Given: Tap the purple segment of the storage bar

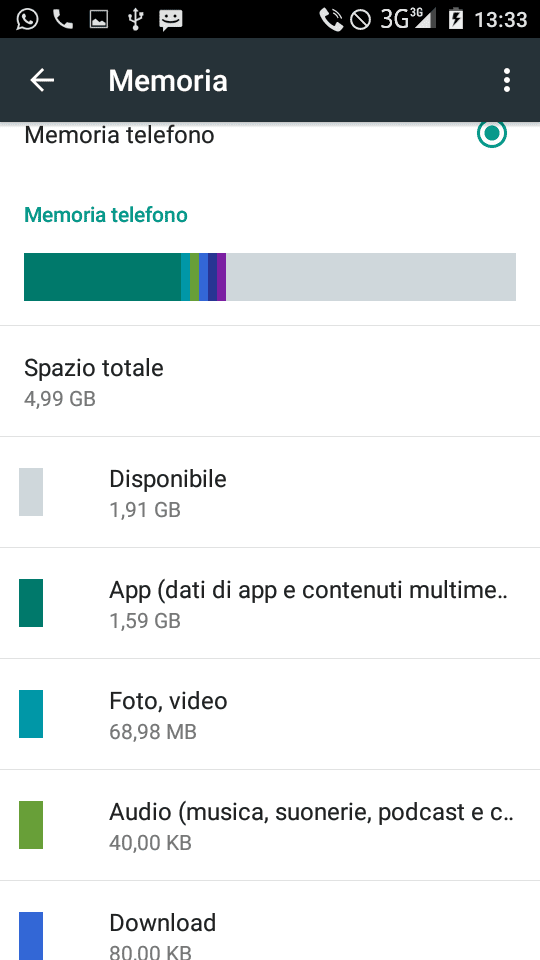Looking at the screenshot, I should pos(221,277).
